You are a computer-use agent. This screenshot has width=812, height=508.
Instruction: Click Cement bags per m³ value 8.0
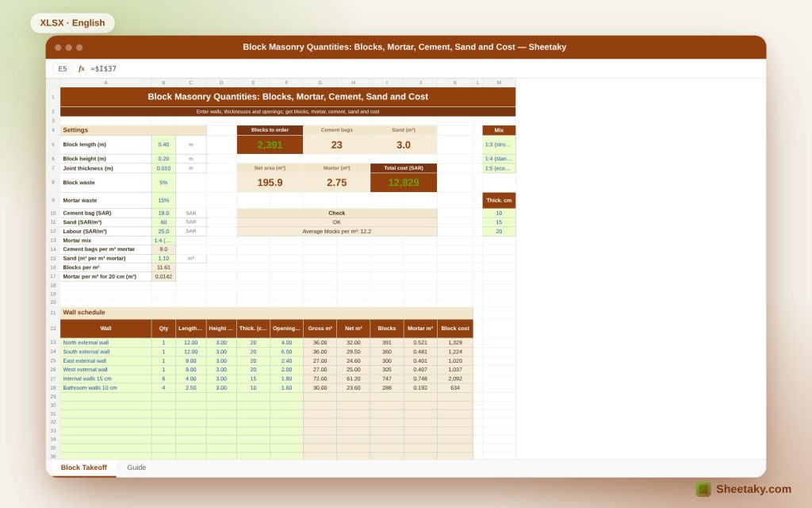(x=163, y=249)
